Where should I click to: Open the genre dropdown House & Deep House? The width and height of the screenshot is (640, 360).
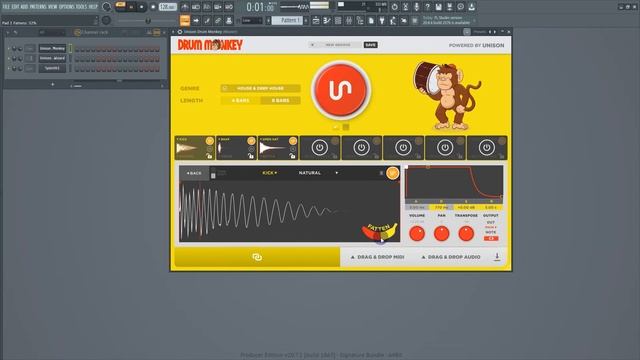[260, 88]
